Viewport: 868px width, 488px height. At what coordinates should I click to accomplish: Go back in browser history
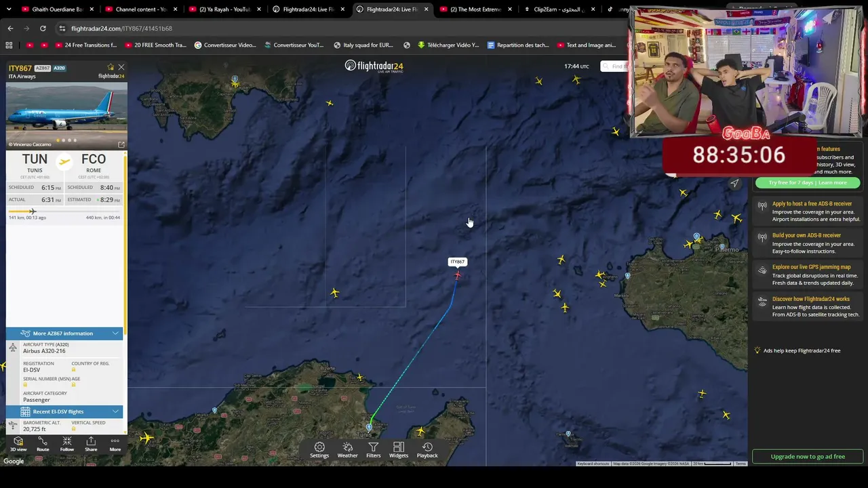click(x=10, y=28)
